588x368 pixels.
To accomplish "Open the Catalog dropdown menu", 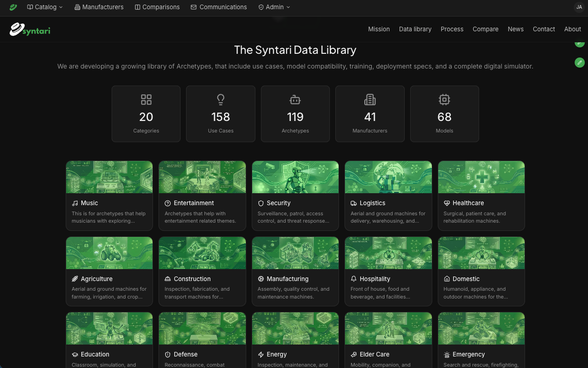I will [x=45, y=7].
